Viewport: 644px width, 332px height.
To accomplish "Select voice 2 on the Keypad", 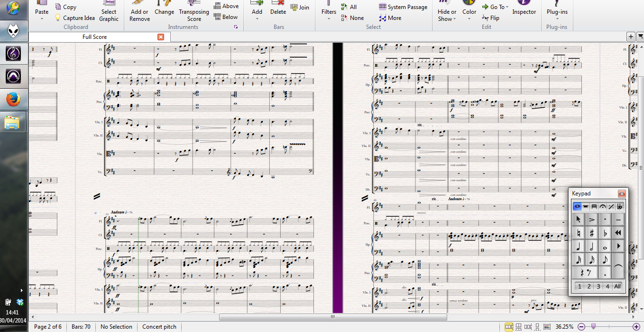I will coord(589,286).
